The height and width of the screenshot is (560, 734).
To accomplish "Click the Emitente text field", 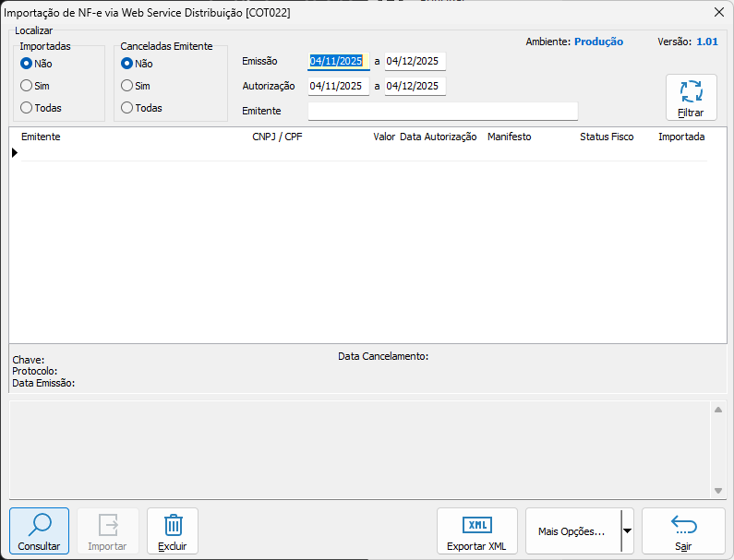I will (x=442, y=112).
